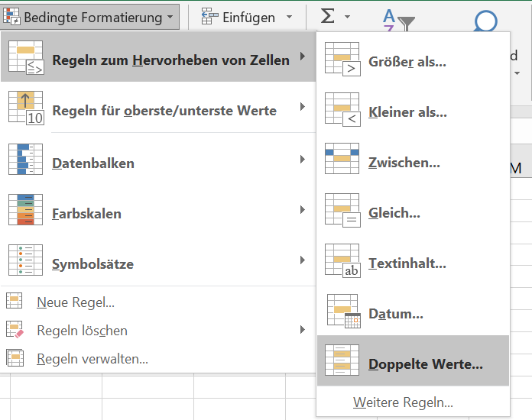The height and width of the screenshot is (420, 532).
Task: Click the sort and filter icon
Action: coord(399,20)
